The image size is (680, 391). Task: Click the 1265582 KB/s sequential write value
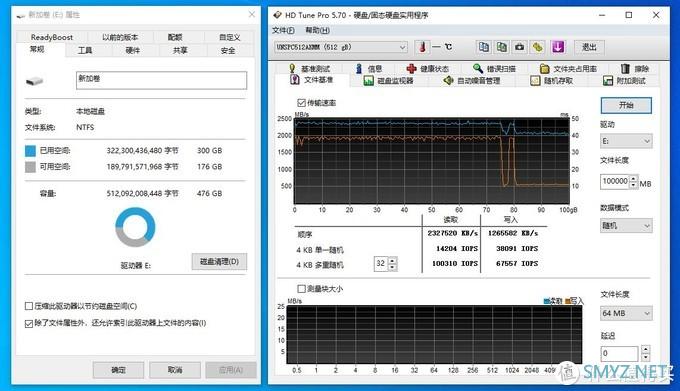pos(513,233)
